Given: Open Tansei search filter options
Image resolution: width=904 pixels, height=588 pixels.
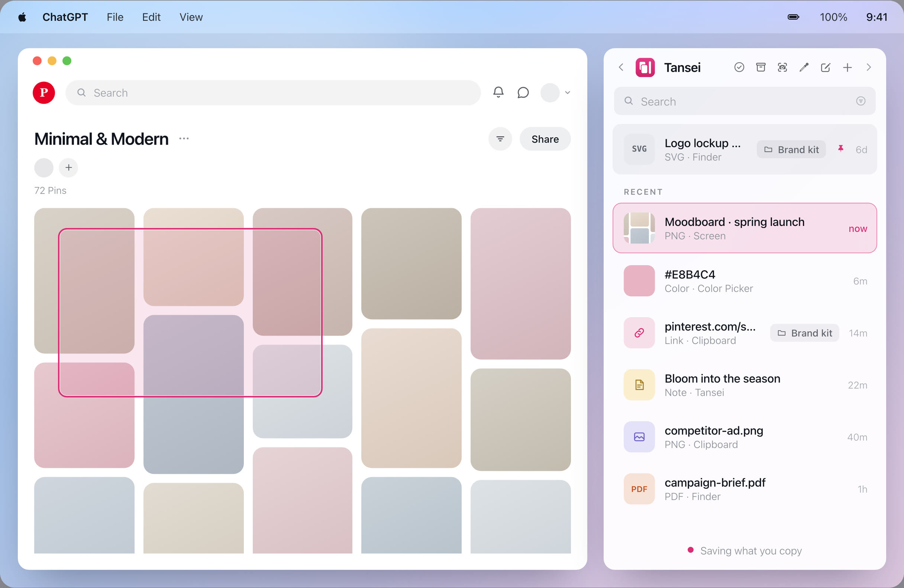Looking at the screenshot, I should pos(861,101).
